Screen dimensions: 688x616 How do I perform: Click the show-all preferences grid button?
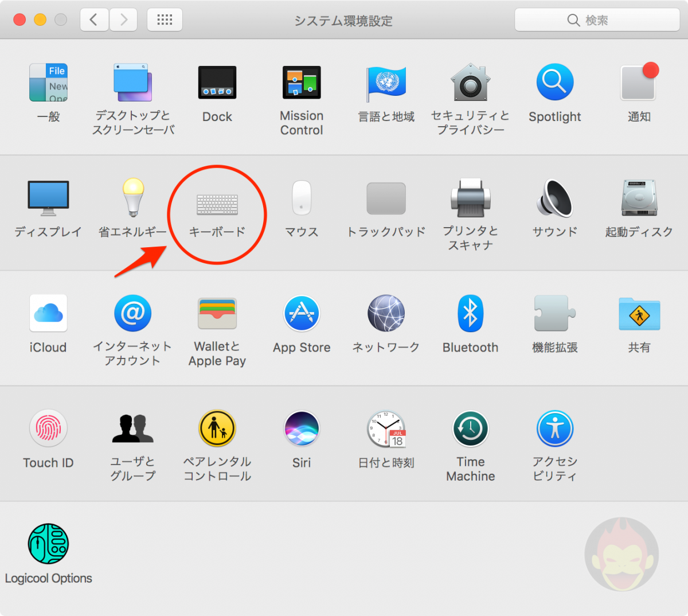(165, 19)
